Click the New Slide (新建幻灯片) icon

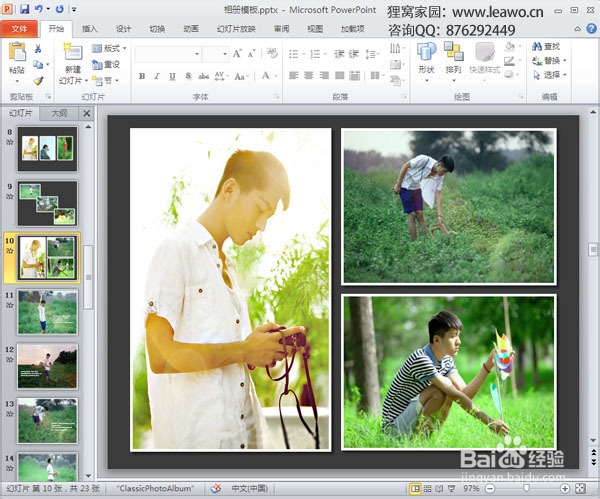(x=73, y=52)
